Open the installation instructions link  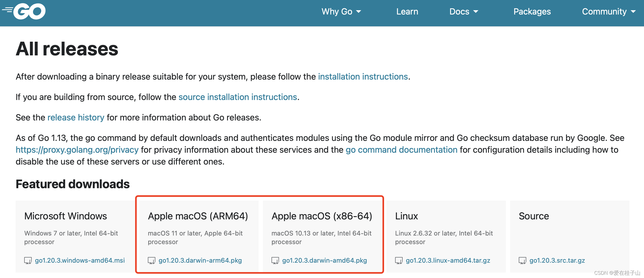pos(363,77)
